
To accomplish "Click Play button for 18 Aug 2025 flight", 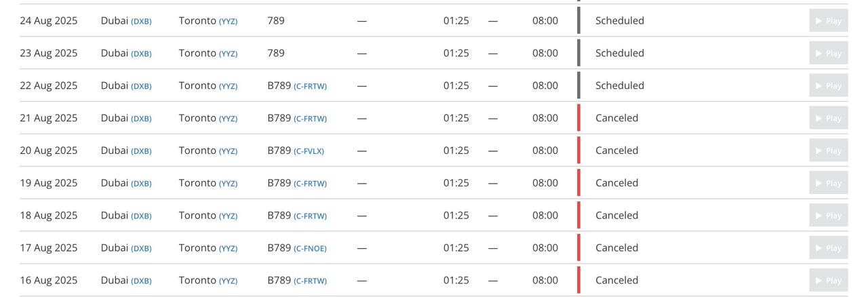I will pos(828,216).
